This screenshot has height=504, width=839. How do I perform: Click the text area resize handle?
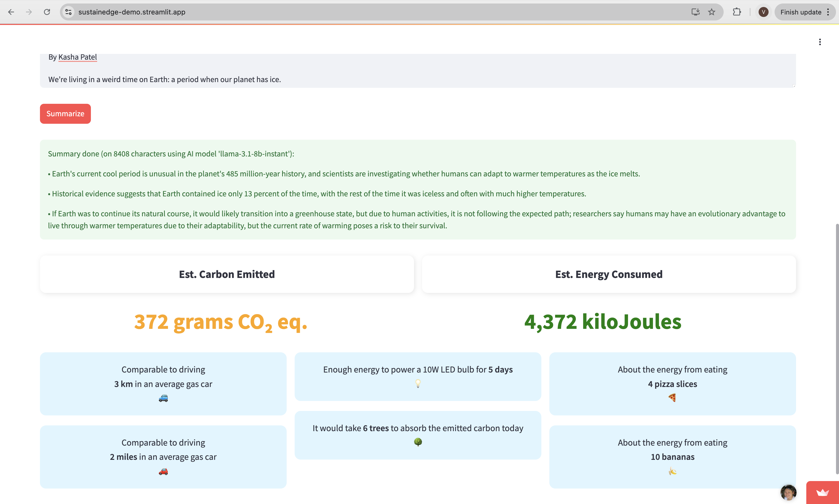(x=794, y=86)
